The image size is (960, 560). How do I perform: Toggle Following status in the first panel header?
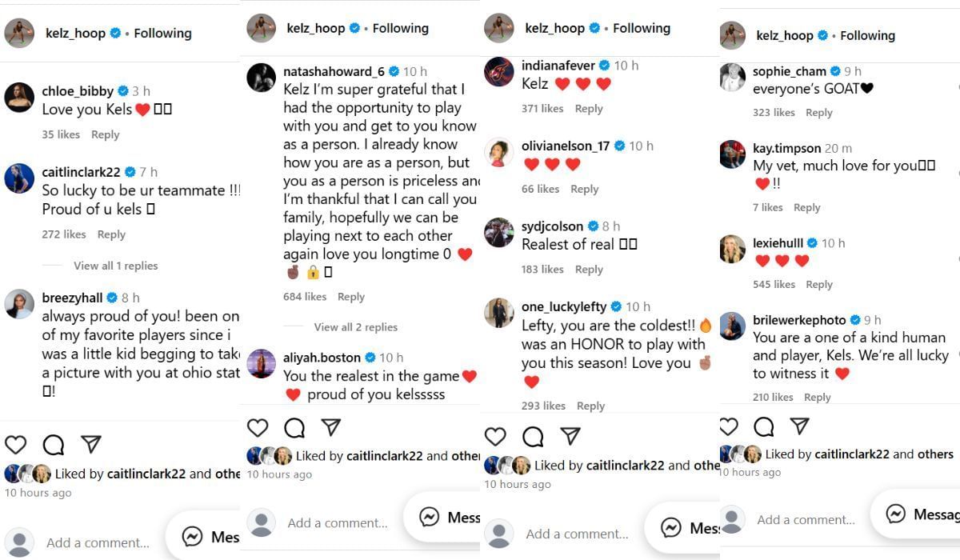162,34
